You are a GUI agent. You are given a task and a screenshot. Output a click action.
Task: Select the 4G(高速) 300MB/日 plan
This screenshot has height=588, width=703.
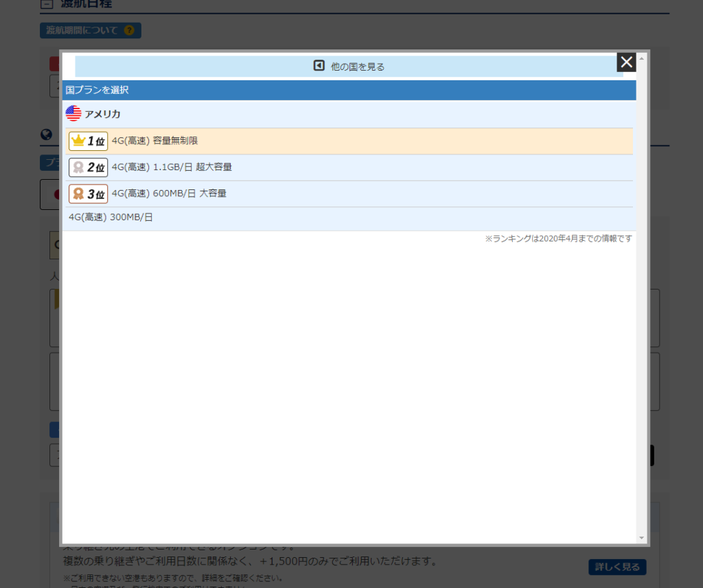pyautogui.click(x=349, y=217)
